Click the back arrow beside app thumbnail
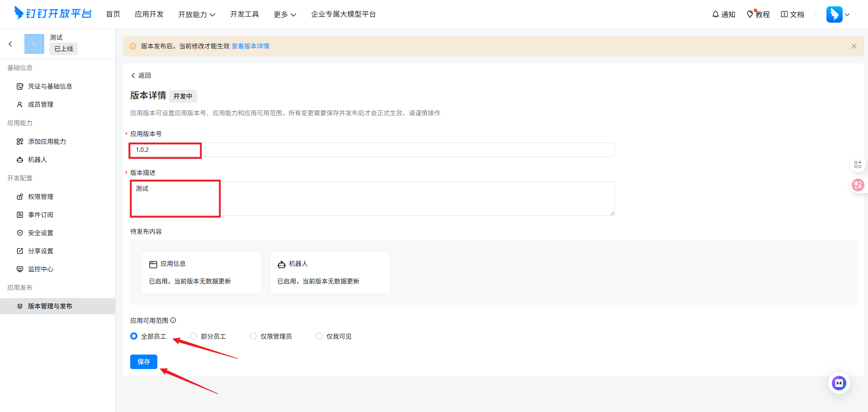This screenshot has height=412, width=868. click(10, 44)
